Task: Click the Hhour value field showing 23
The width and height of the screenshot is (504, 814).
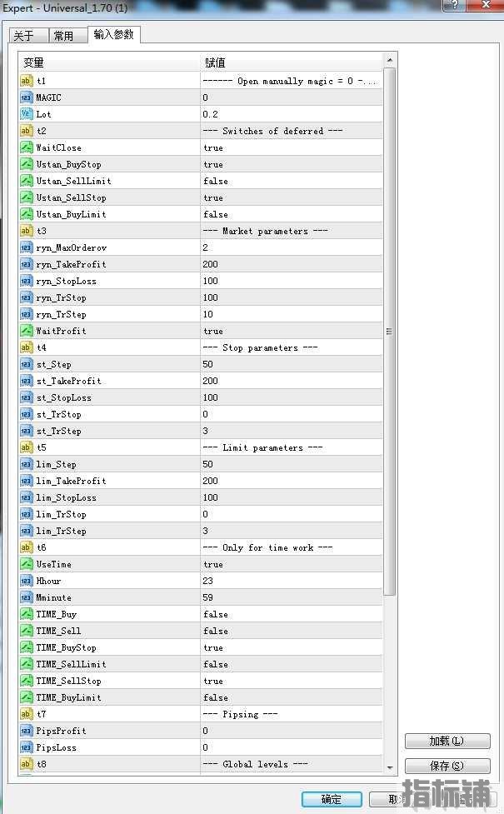Action: click(x=291, y=581)
